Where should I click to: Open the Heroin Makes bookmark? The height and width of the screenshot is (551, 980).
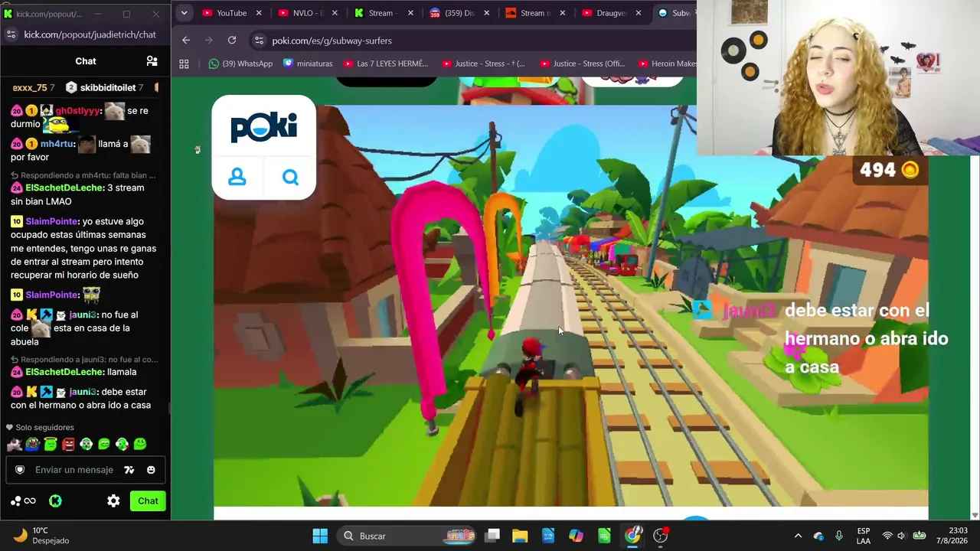[667, 64]
